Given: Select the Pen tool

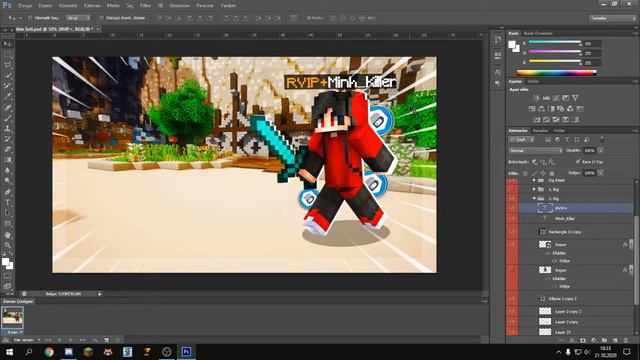Looking at the screenshot, I should 7,192.
